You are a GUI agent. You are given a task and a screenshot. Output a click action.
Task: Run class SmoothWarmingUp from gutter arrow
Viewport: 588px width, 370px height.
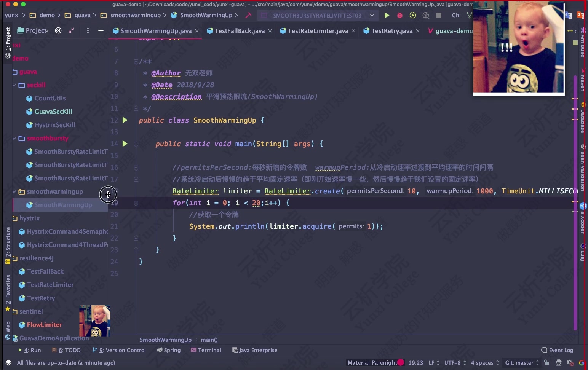tap(125, 120)
